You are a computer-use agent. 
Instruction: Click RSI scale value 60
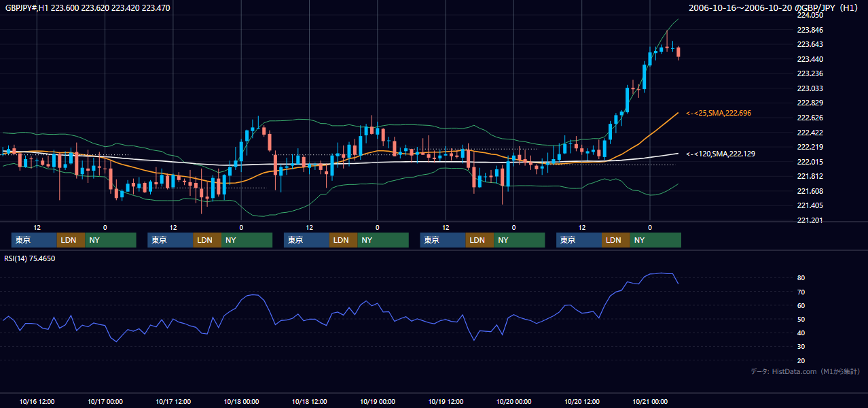801,305
